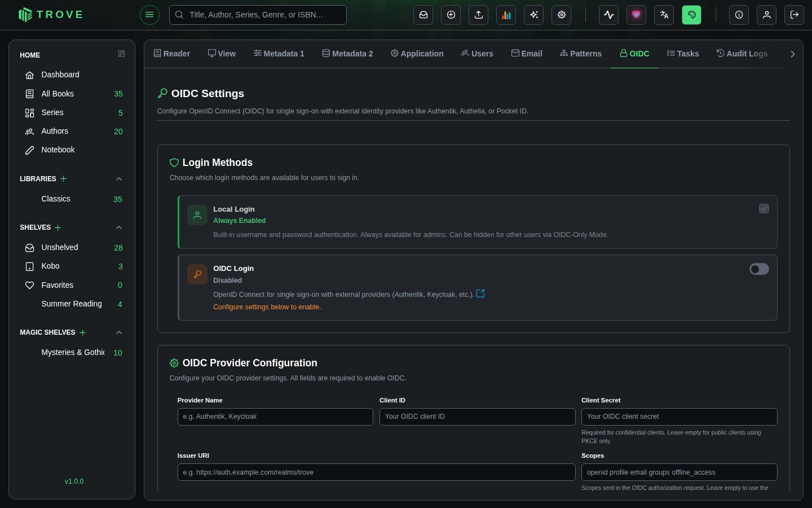Click the Trove logo

51,15
